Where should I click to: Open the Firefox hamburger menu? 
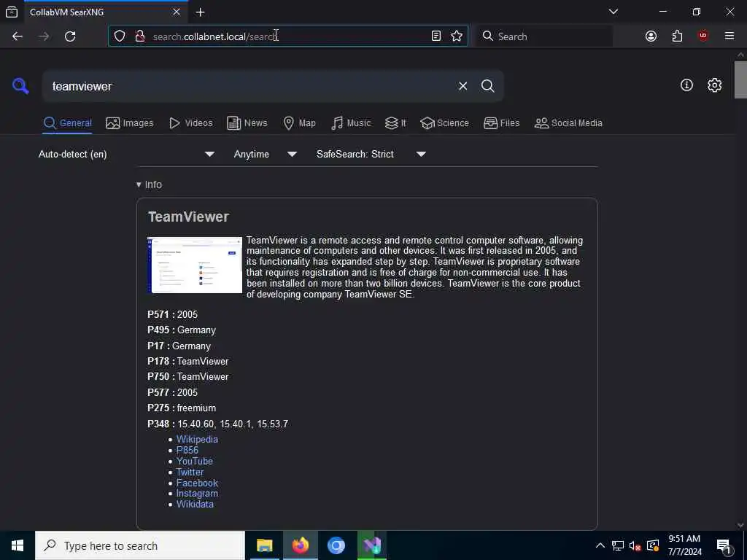pos(729,36)
